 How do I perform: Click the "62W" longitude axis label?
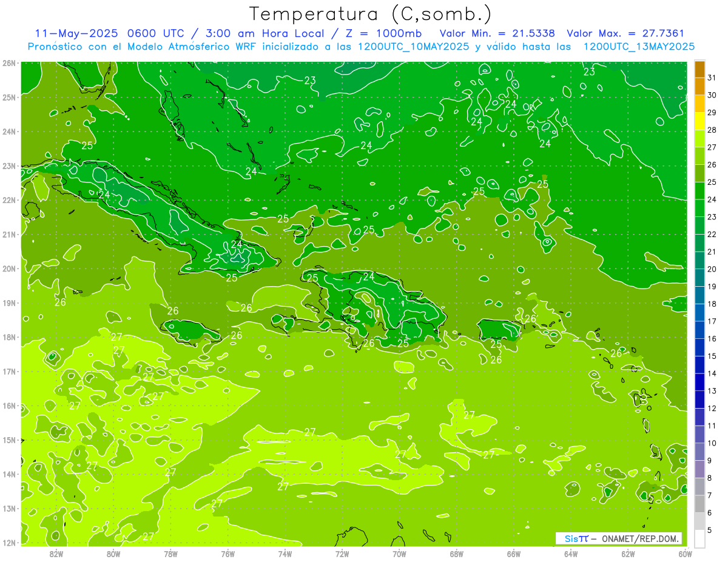click(x=628, y=554)
